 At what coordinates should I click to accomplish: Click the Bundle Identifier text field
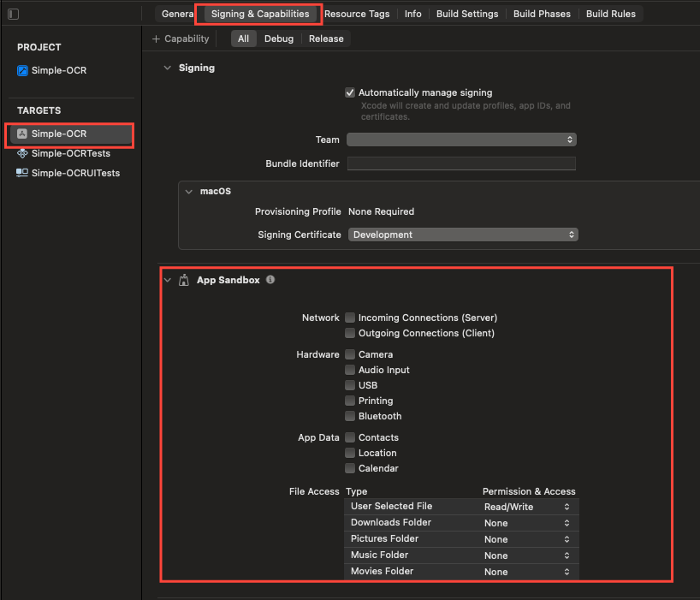461,163
